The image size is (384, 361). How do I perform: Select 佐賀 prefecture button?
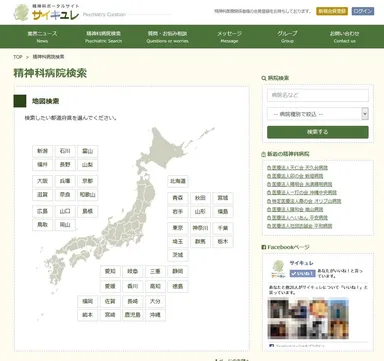[x=110, y=301]
